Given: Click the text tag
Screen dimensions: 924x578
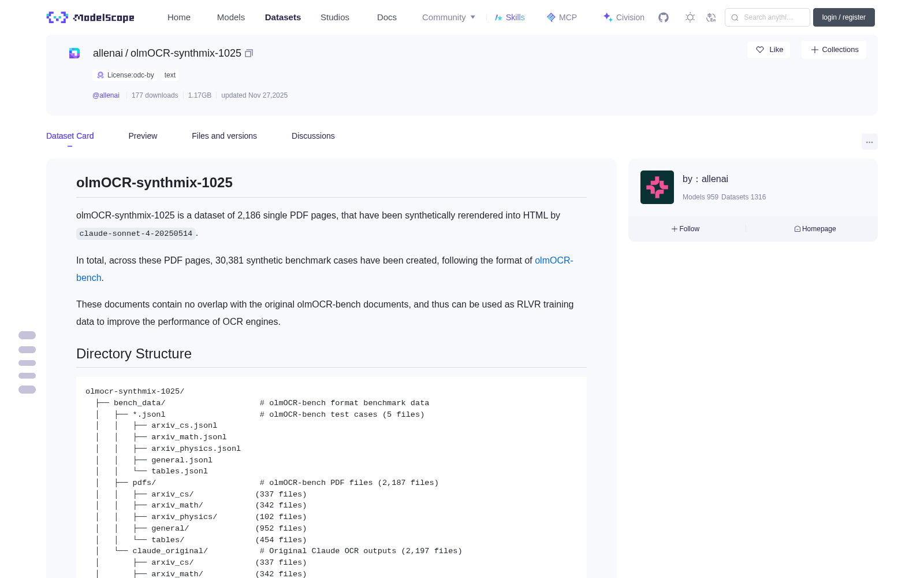Looking at the screenshot, I should (x=170, y=75).
